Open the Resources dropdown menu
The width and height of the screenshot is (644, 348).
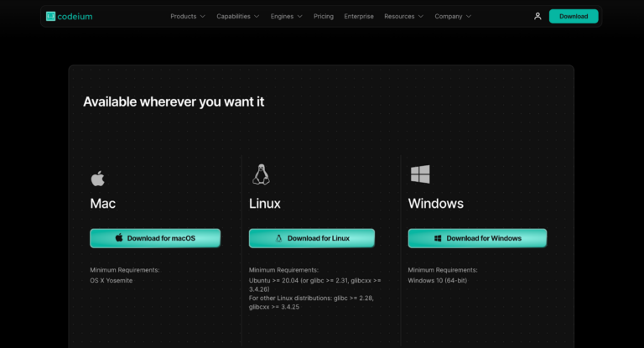pos(403,16)
